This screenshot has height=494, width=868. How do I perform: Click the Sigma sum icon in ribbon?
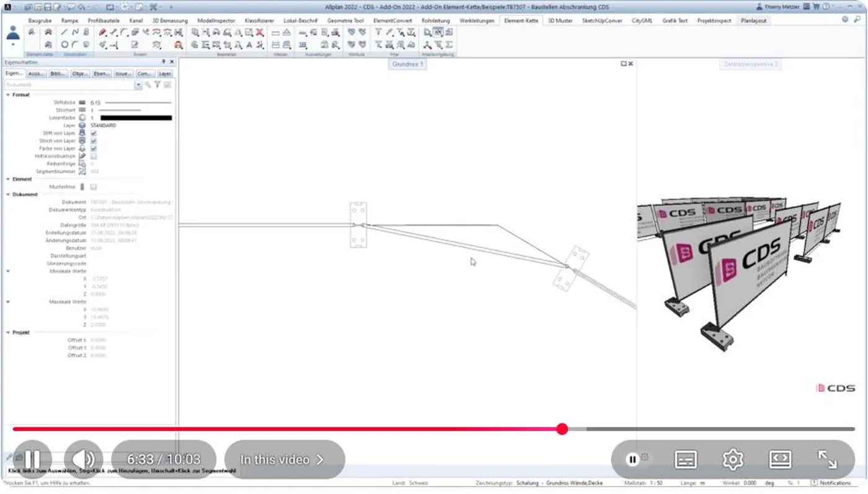tap(449, 45)
